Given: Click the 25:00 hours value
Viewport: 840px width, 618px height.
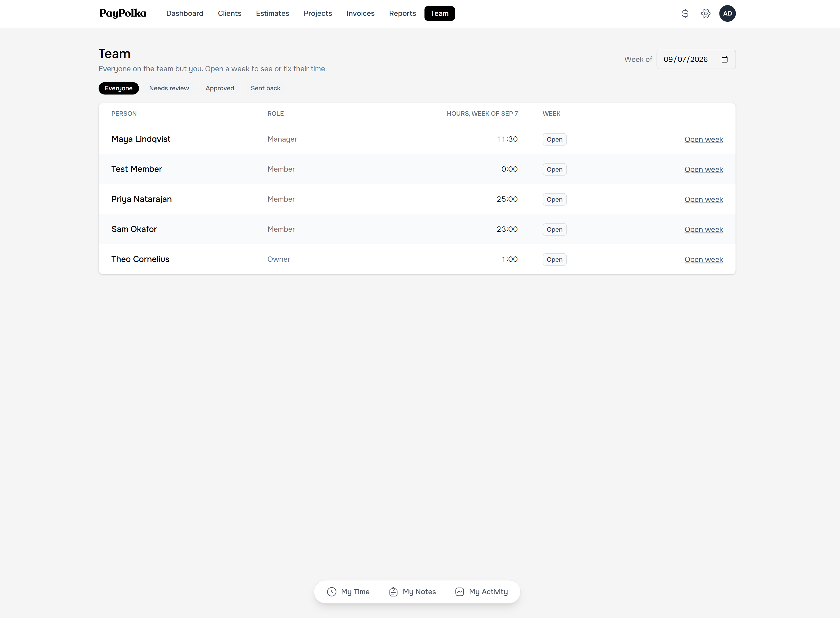Looking at the screenshot, I should (x=507, y=199).
